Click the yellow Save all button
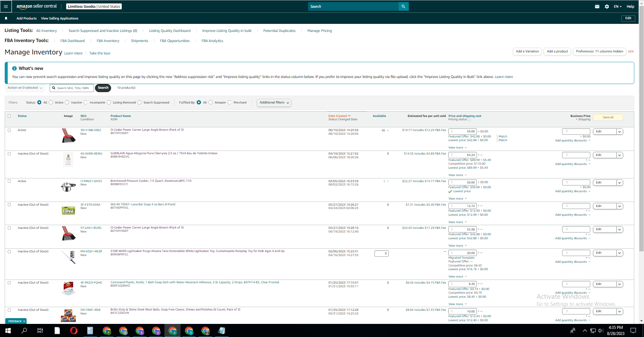 coord(608,117)
